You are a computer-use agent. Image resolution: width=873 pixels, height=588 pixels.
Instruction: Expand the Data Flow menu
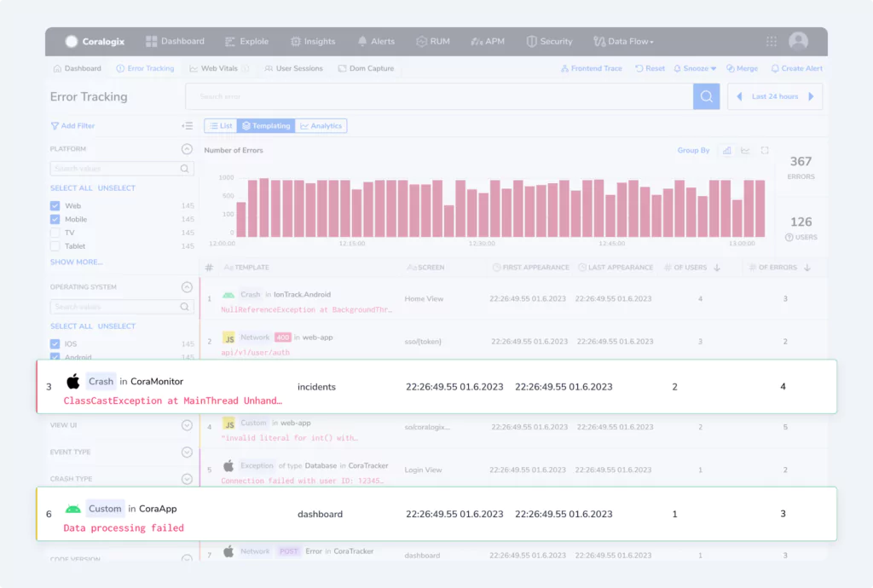pyautogui.click(x=623, y=41)
